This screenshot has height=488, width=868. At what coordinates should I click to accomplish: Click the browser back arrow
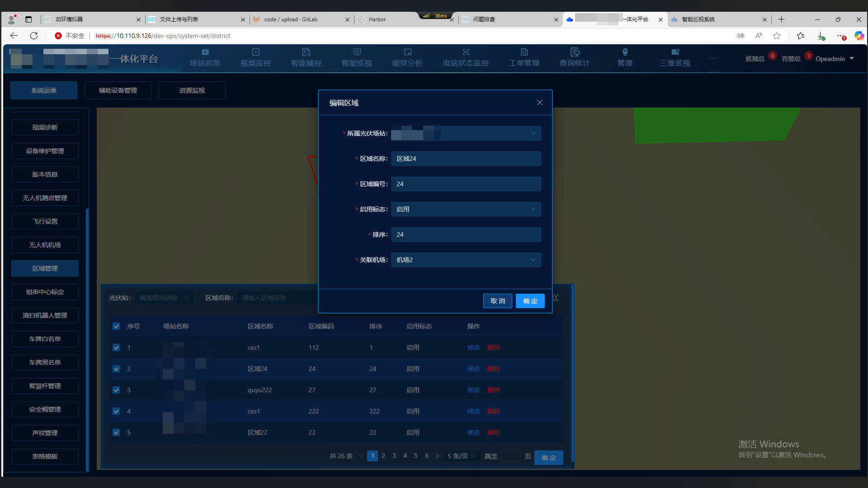(x=14, y=36)
